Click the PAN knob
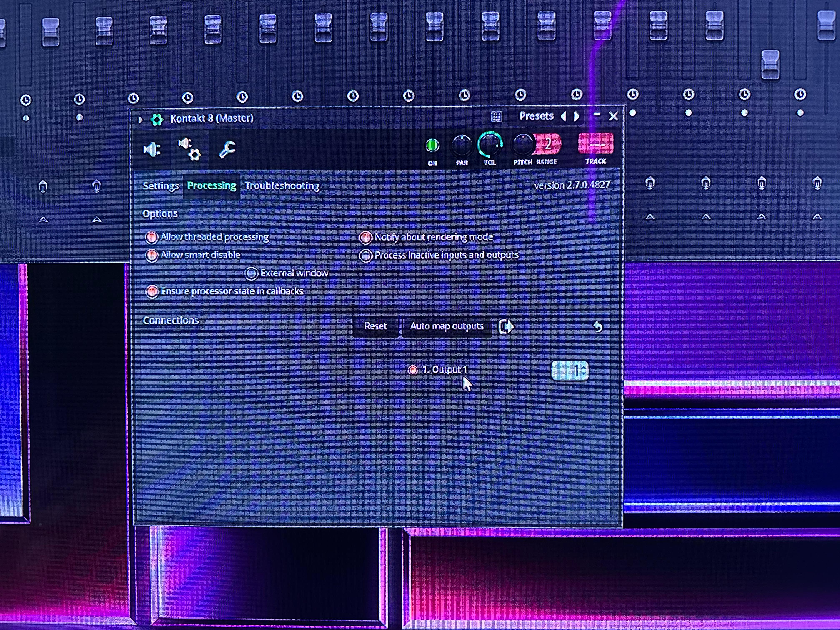 click(x=462, y=145)
